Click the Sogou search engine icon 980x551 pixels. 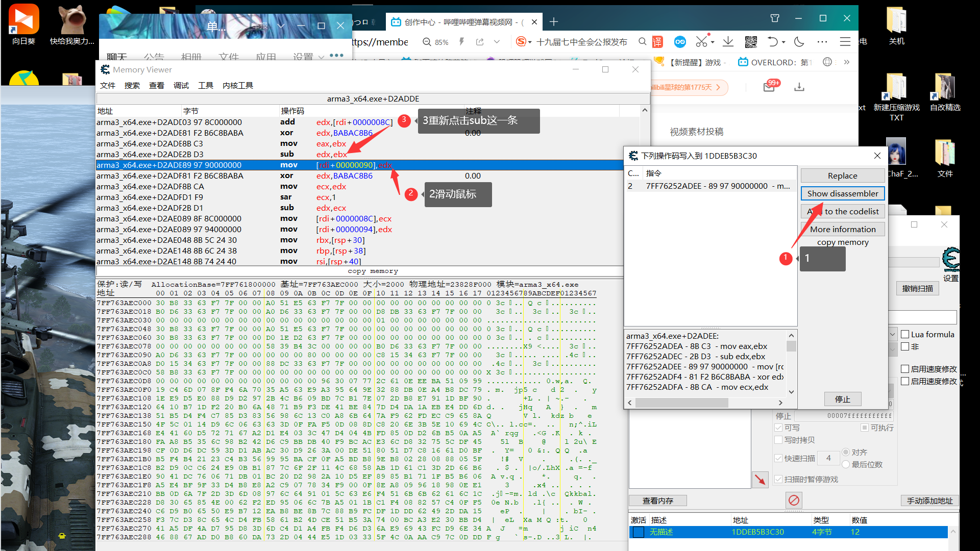[521, 42]
